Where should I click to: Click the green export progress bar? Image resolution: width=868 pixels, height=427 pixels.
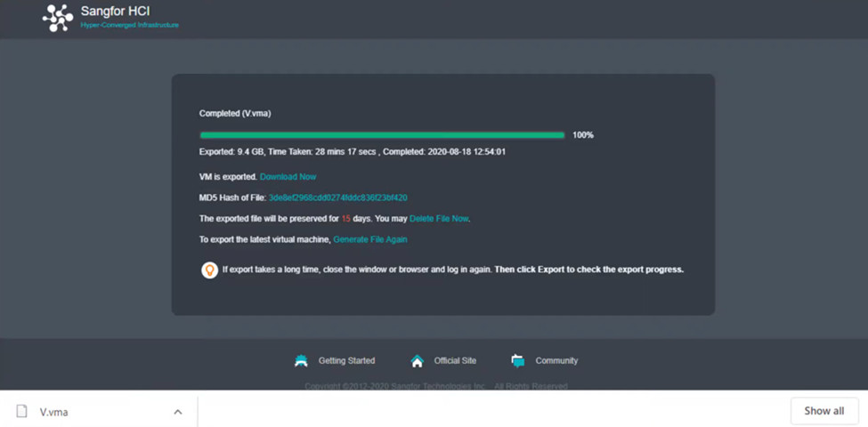pyautogui.click(x=382, y=135)
